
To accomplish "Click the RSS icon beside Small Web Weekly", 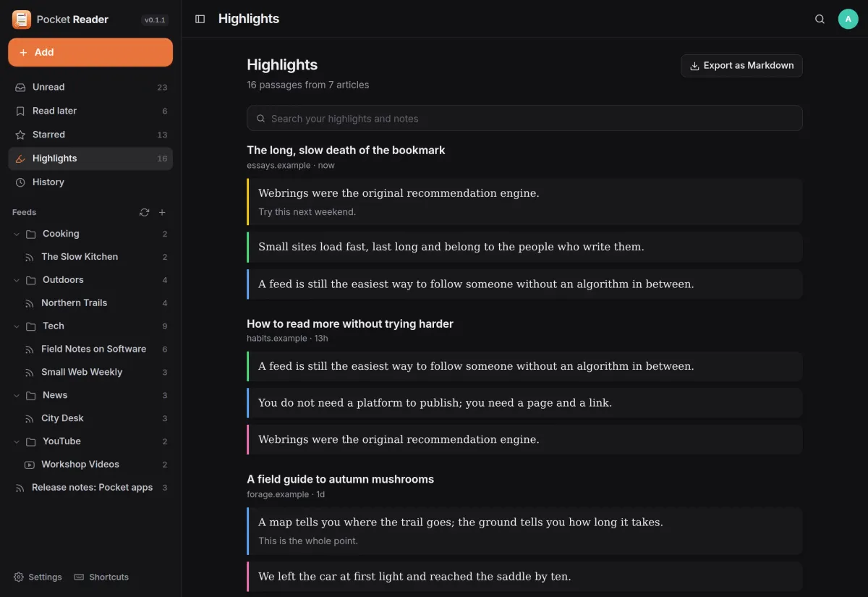I will (x=30, y=372).
